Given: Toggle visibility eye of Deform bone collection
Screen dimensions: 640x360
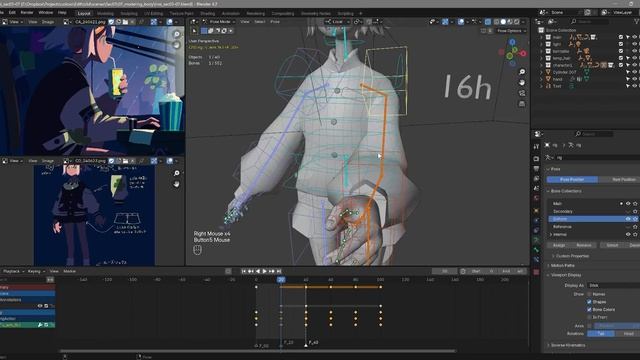Looking at the screenshot, I should pyautogui.click(x=628, y=219).
